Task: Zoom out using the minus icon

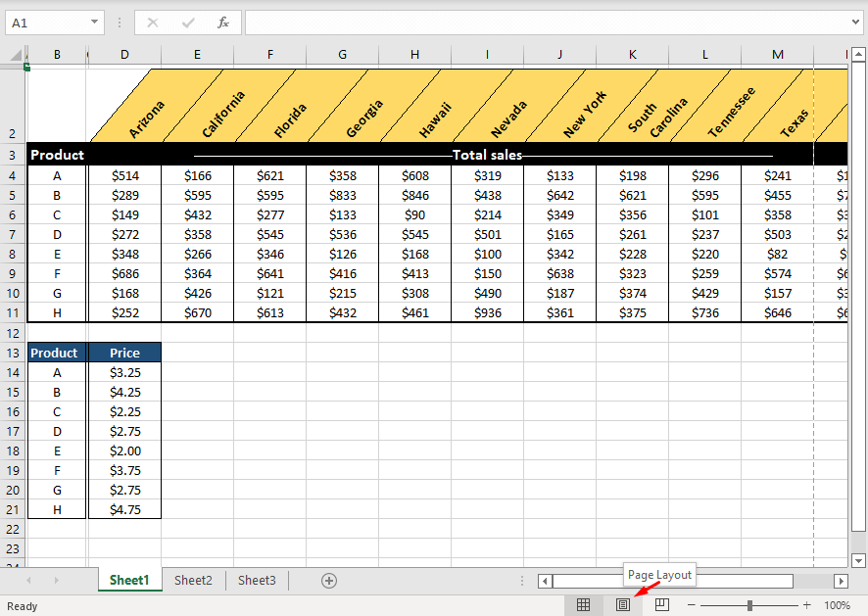Action: [x=692, y=604]
